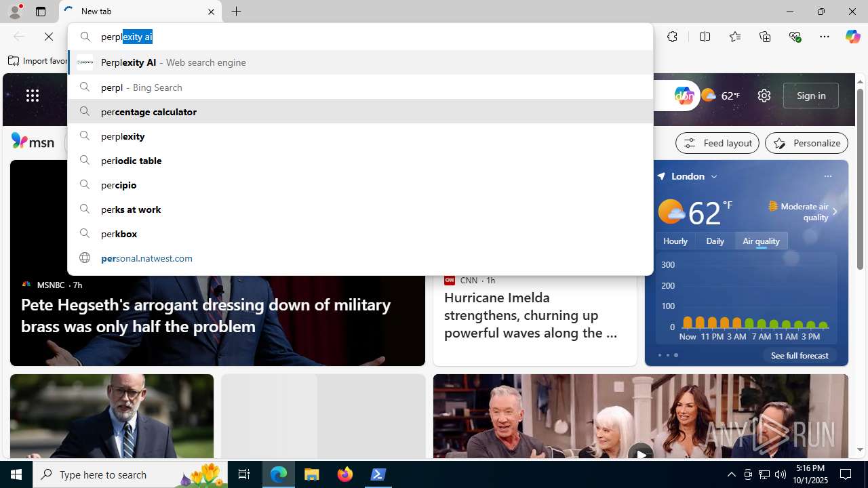Select first carousel dot on weather card
The height and width of the screenshot is (488, 868).
click(x=659, y=355)
